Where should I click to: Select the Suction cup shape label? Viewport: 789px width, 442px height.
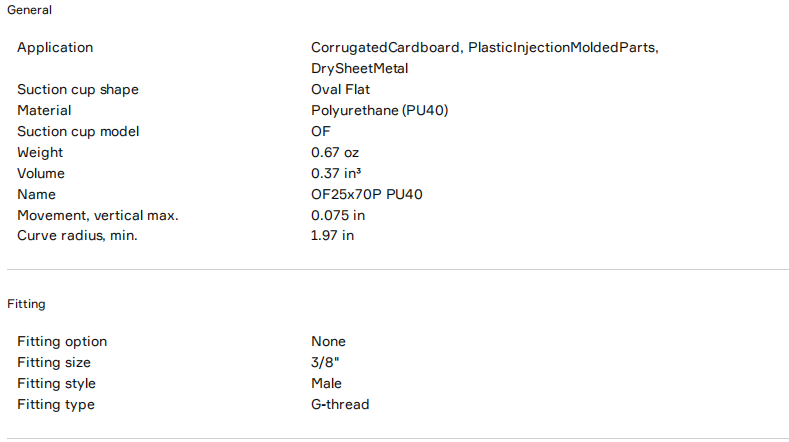coord(78,90)
